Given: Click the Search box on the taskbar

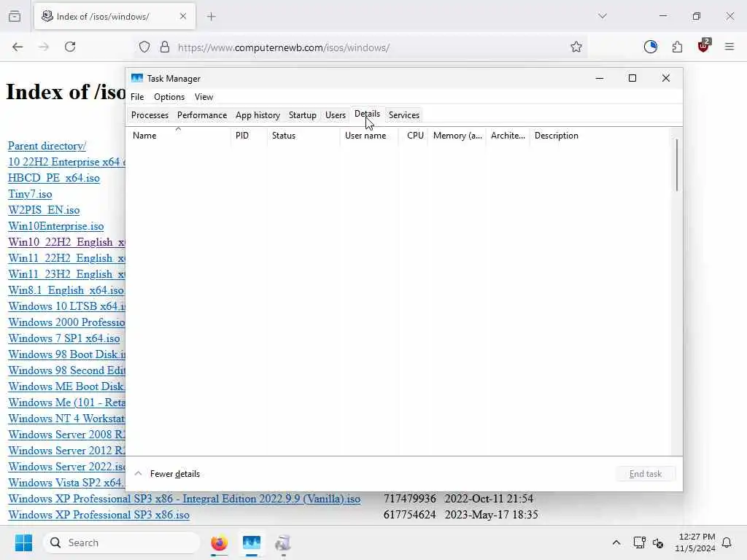Looking at the screenshot, I should tap(122, 542).
